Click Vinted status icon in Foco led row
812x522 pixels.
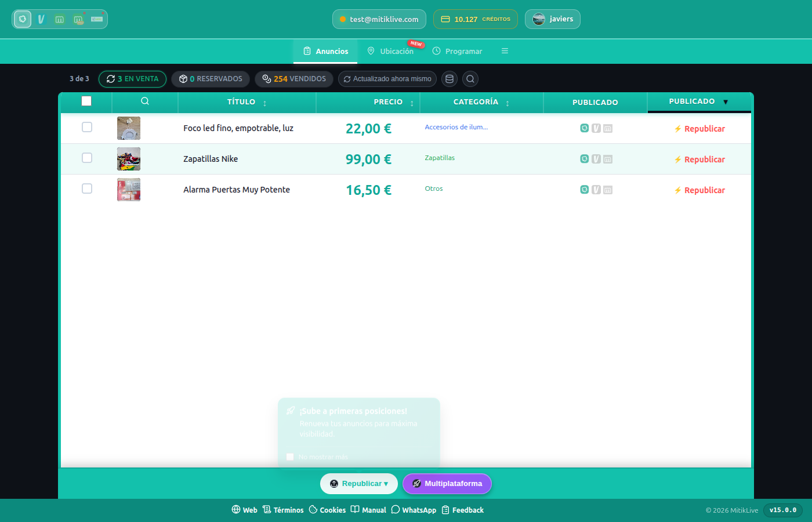point(596,128)
